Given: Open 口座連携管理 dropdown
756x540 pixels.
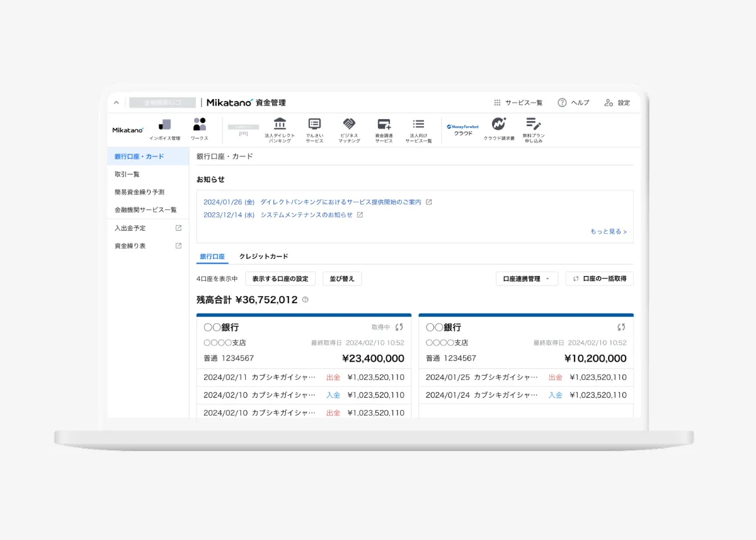Looking at the screenshot, I should point(527,279).
